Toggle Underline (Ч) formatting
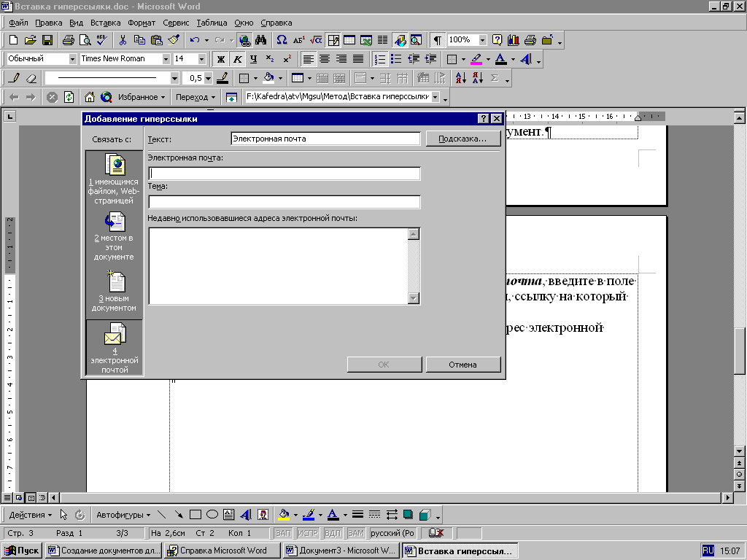Image resolution: width=747 pixels, height=560 pixels. (253, 59)
